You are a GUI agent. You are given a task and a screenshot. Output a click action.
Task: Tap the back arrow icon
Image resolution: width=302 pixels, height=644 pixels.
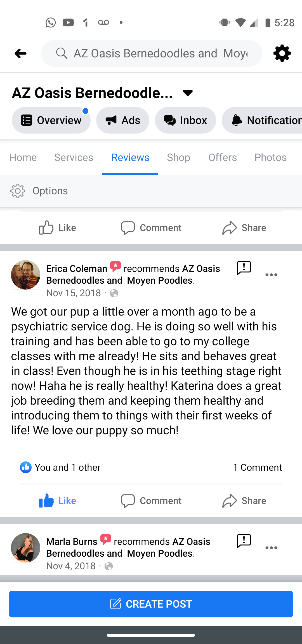pos(20,53)
